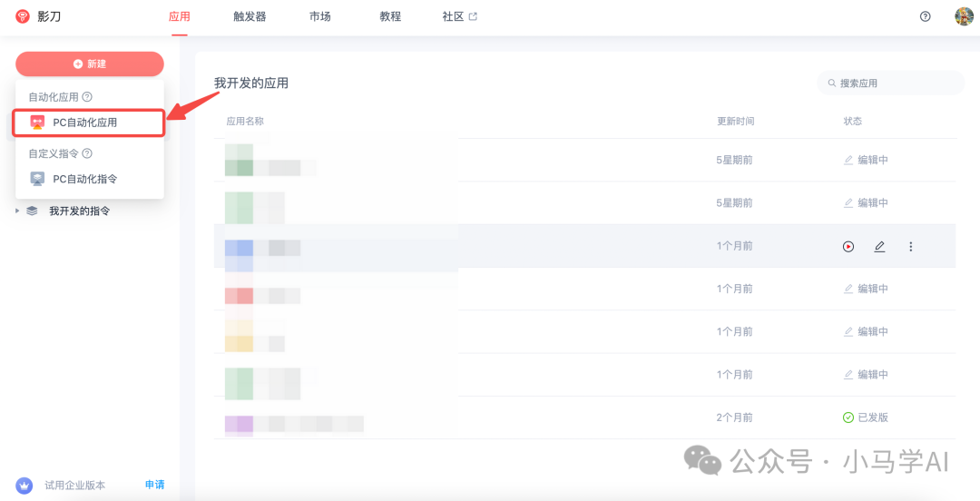Viewport: 980px width, 501px height.
Task: Edit the hovered app with pencil icon
Action: 879,246
